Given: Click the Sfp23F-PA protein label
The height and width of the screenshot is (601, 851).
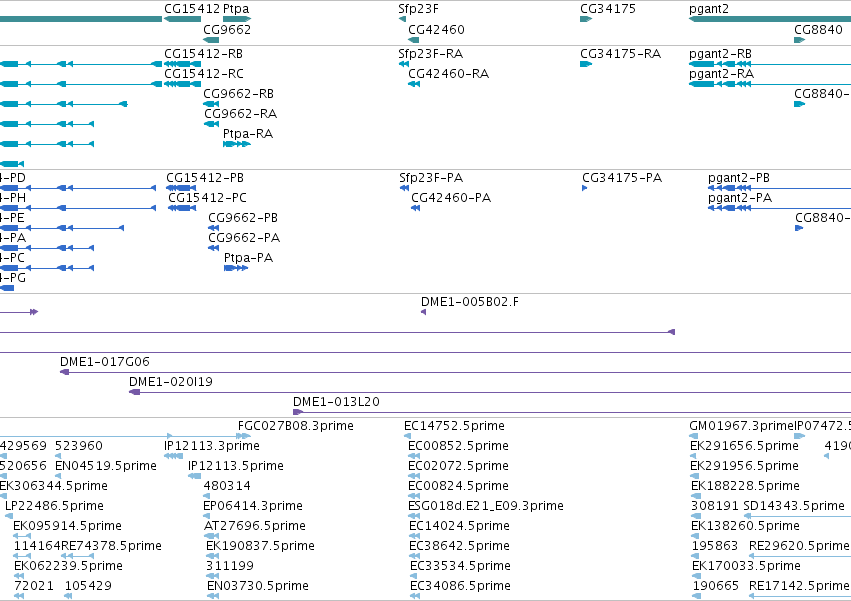Looking at the screenshot, I should (431, 178).
